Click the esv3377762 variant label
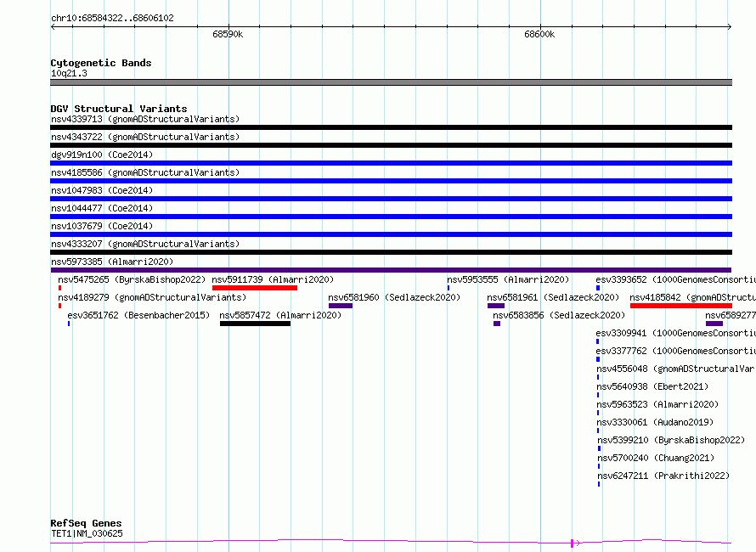This screenshot has height=552, width=756. pyautogui.click(x=675, y=351)
